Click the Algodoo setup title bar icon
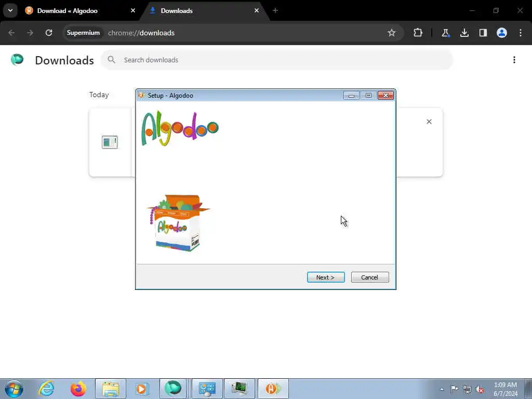 (141, 96)
